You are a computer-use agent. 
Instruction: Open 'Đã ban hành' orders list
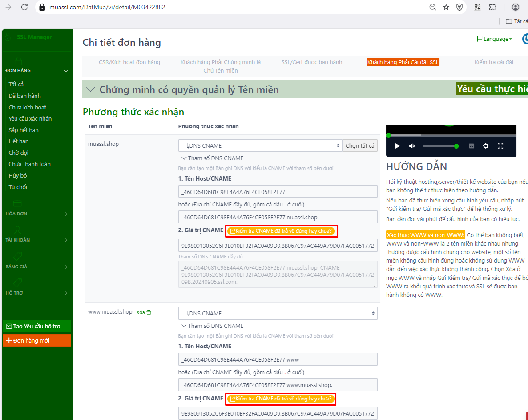click(24, 96)
